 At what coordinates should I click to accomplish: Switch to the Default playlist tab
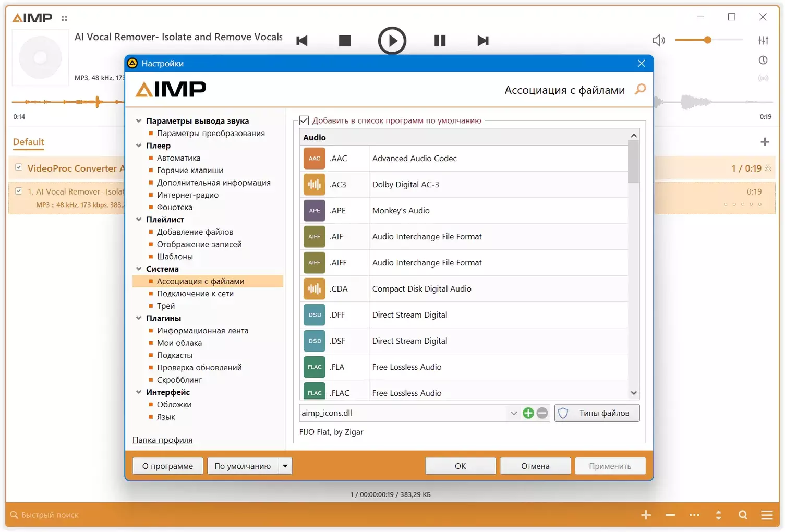click(x=29, y=142)
